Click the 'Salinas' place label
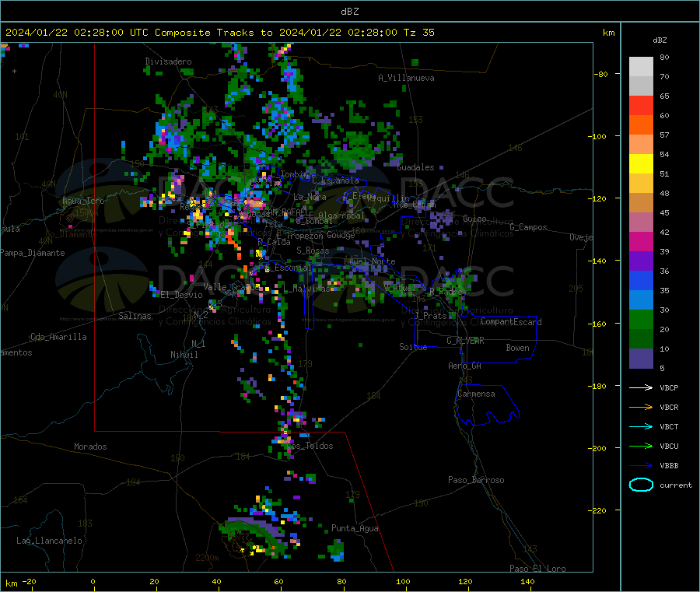700x592 pixels. (x=135, y=316)
